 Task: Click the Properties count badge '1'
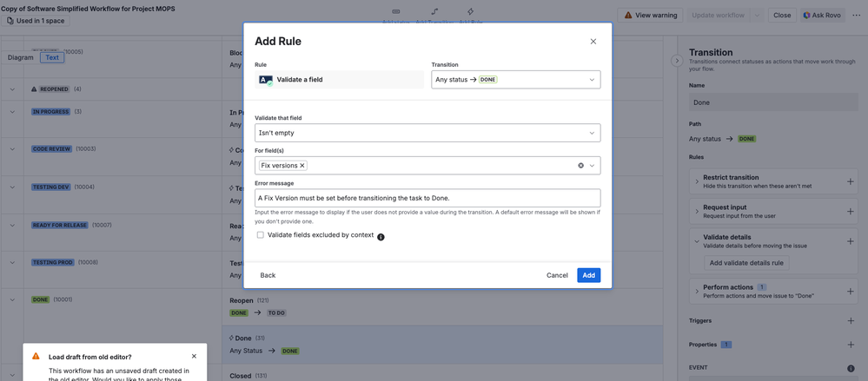(726, 345)
